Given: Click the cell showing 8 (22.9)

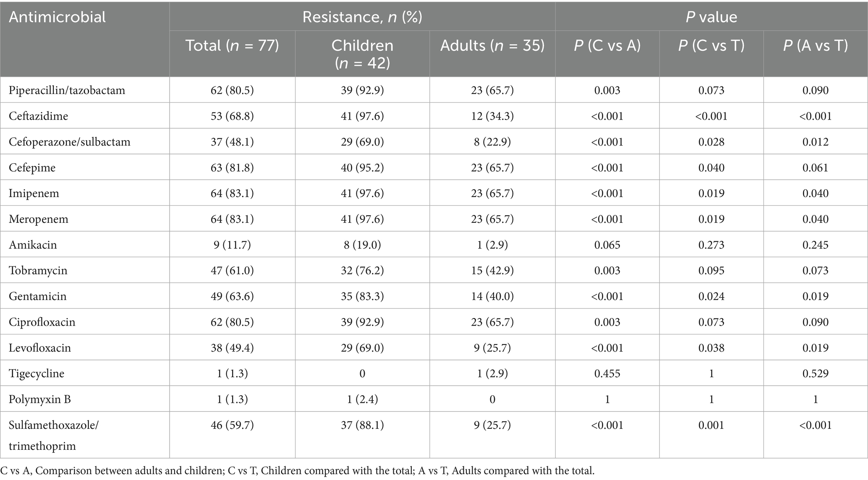Looking at the screenshot, I should (492, 142).
